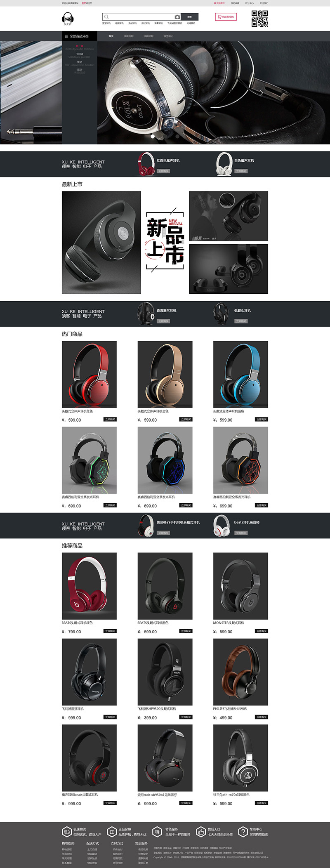Click the GUEST headphone logo
The width and height of the screenshot is (330, 868).
68,19
